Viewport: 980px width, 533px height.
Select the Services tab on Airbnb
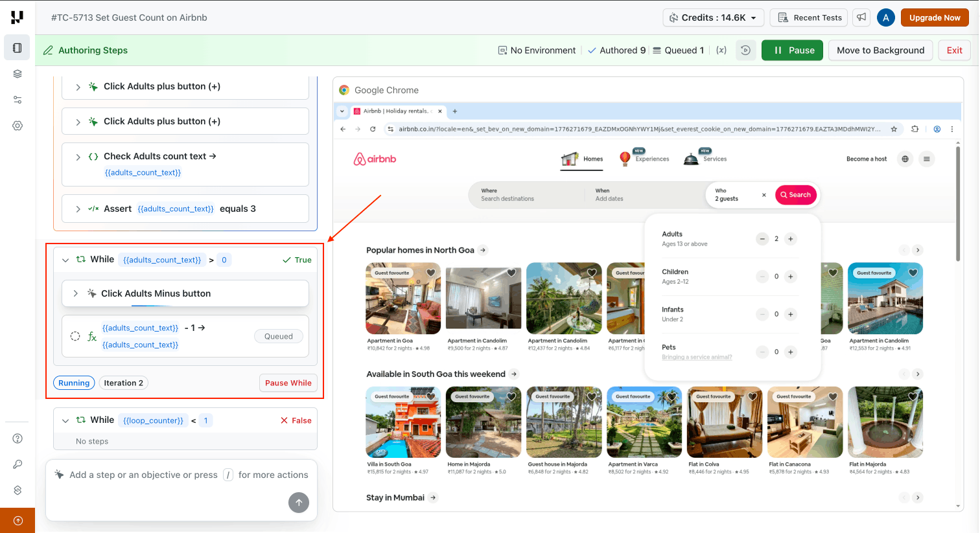(705, 159)
